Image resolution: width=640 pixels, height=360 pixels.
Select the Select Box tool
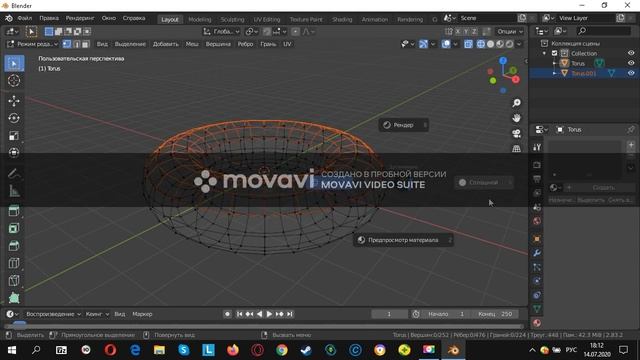pos(14,64)
